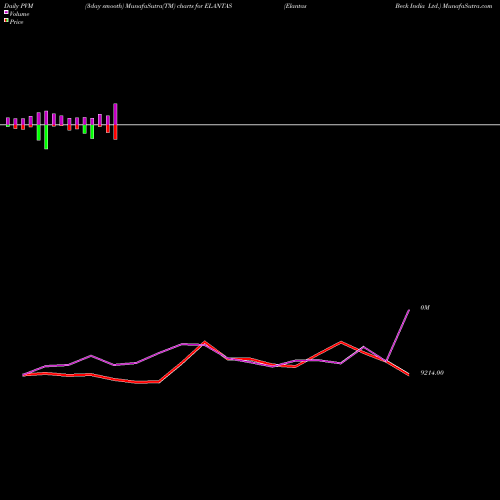Click the 'Price' legend label

(x=17, y=22)
